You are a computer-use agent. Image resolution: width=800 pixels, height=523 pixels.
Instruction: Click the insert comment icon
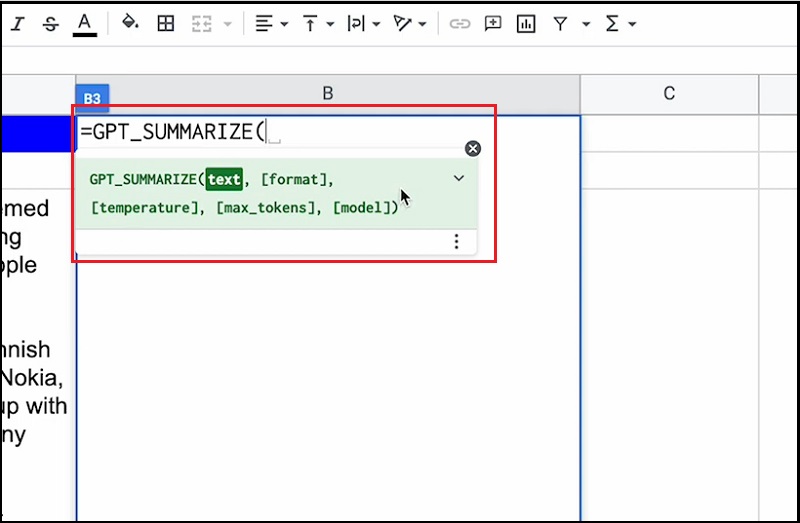(493, 23)
